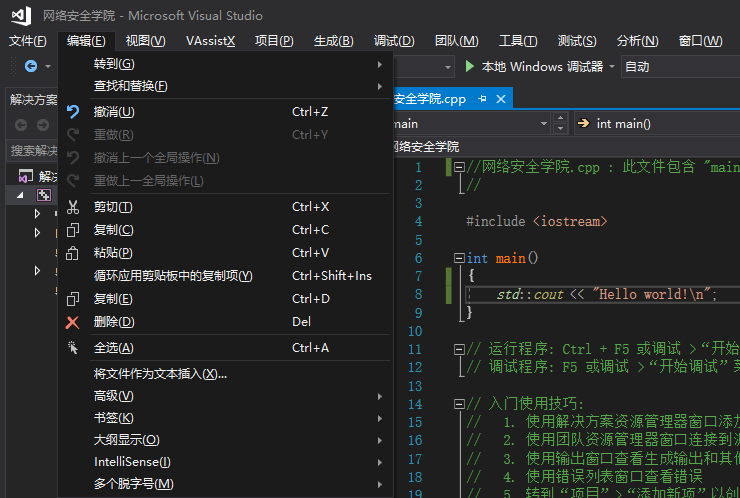Image resolution: width=740 pixels, height=498 pixels.
Task: Click line number 10 in the editor gutter
Action: point(415,331)
